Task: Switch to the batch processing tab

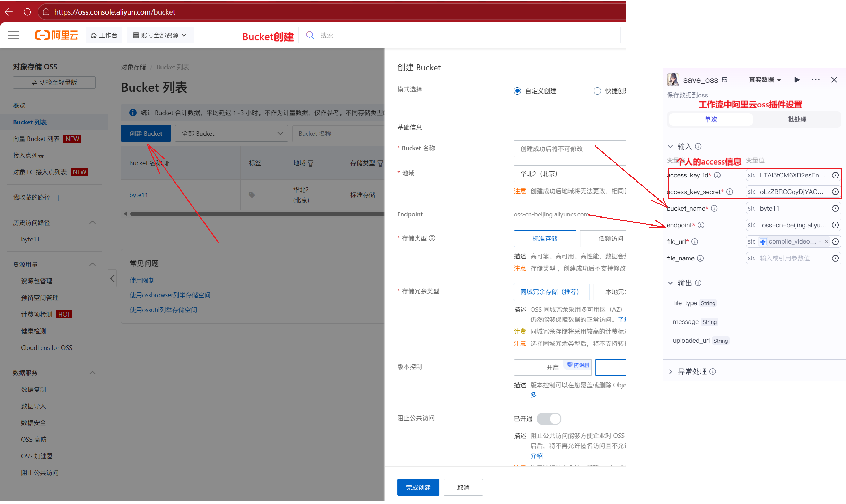Action: [x=797, y=119]
